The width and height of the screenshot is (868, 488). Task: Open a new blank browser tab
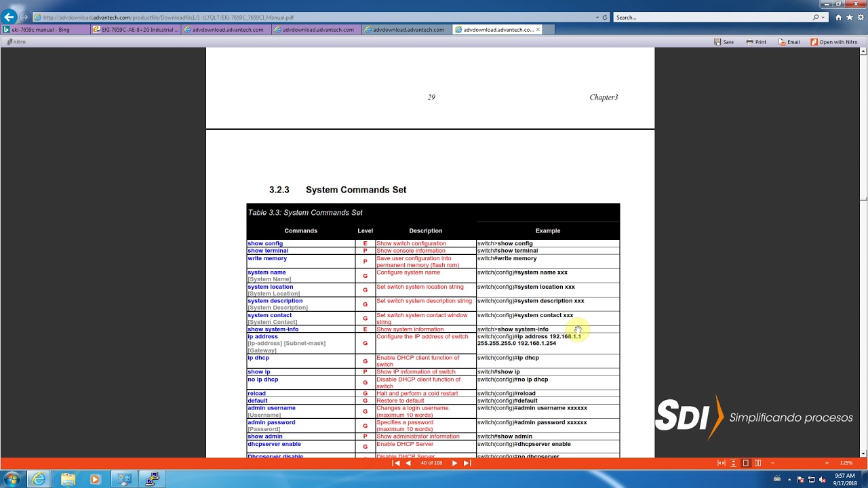pos(549,30)
